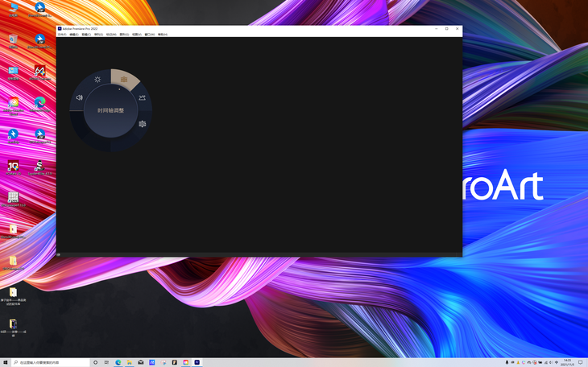588x367 pixels.
Task: Open the 文件 menu in Premiere
Action: pyautogui.click(x=62, y=35)
